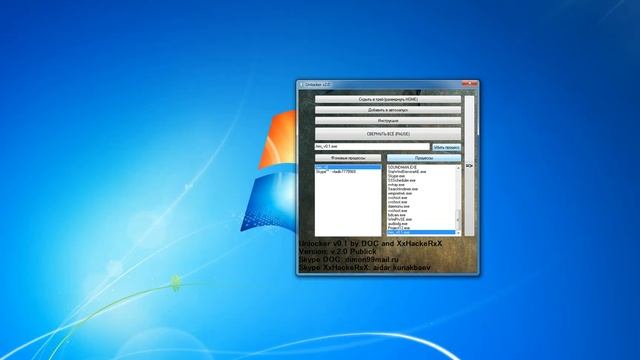Image resolution: width=640 pixels, height=360 pixels.
Task: Click the kill process button
Action: point(447,147)
